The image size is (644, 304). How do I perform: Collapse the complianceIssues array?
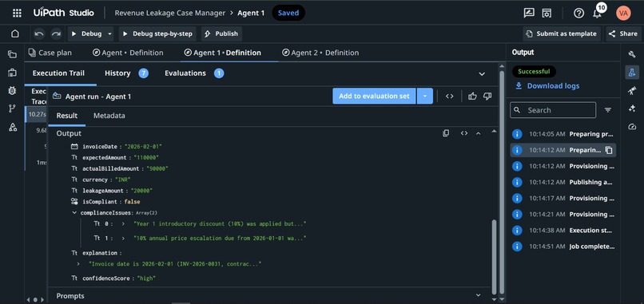[x=74, y=213]
